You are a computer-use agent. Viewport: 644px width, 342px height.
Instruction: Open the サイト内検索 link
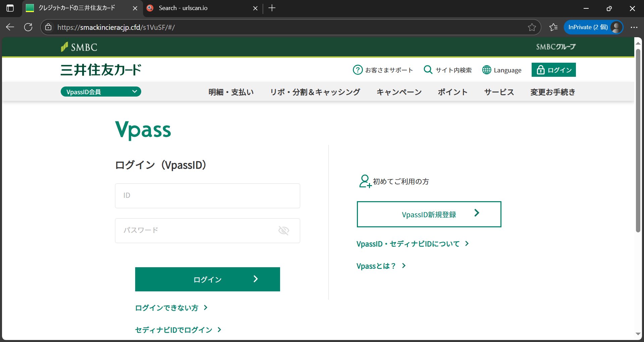[453, 70]
